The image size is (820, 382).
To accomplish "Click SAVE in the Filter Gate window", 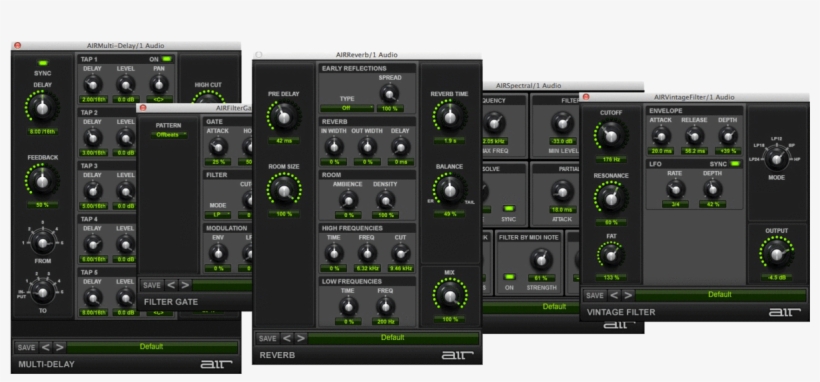I will point(152,285).
